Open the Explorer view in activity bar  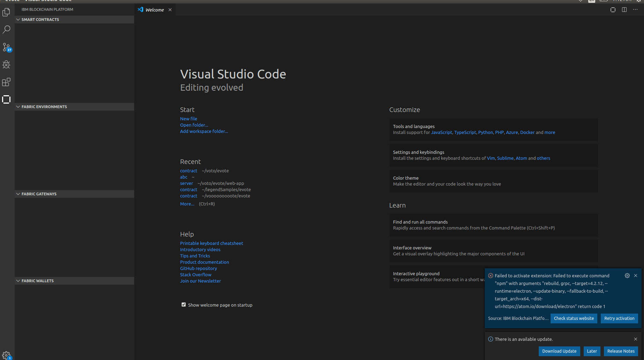(x=6, y=13)
